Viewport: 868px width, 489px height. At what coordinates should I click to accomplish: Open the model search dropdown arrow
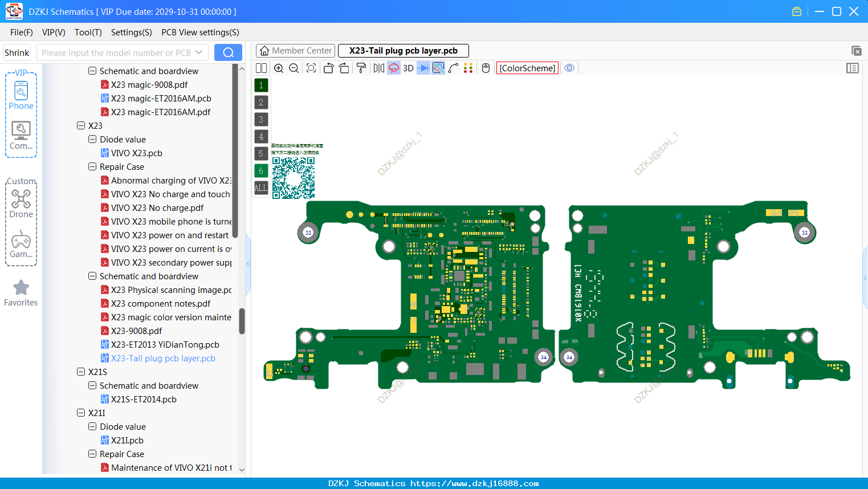coord(199,52)
